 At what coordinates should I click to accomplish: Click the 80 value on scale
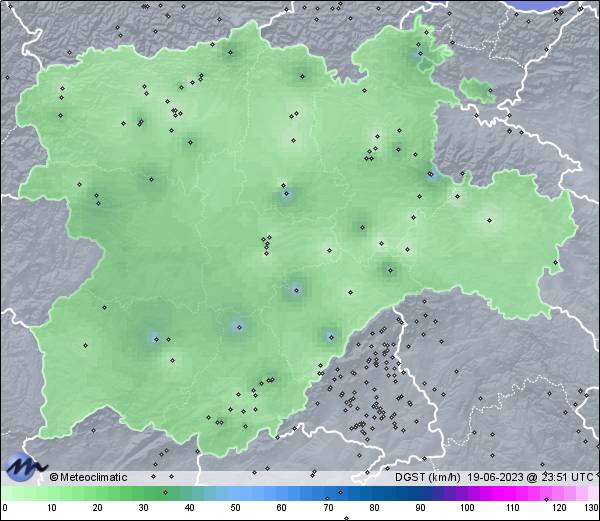click(374, 508)
